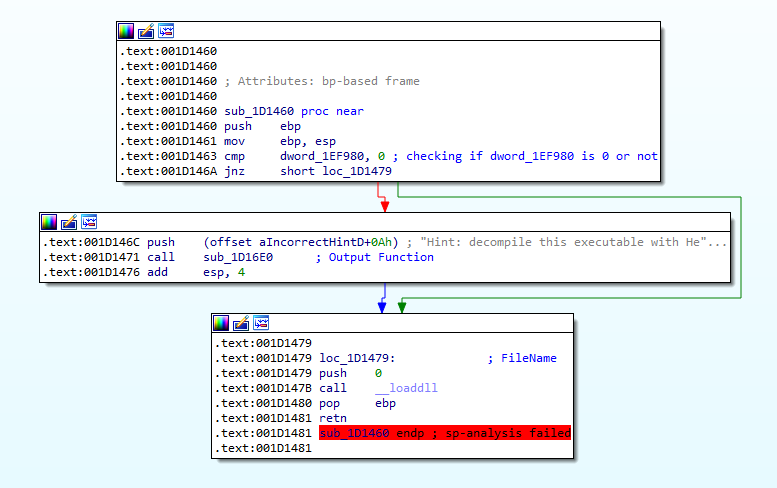Click the pencil edit icon on the bottom block
The width and height of the screenshot is (777, 488).
click(241, 322)
